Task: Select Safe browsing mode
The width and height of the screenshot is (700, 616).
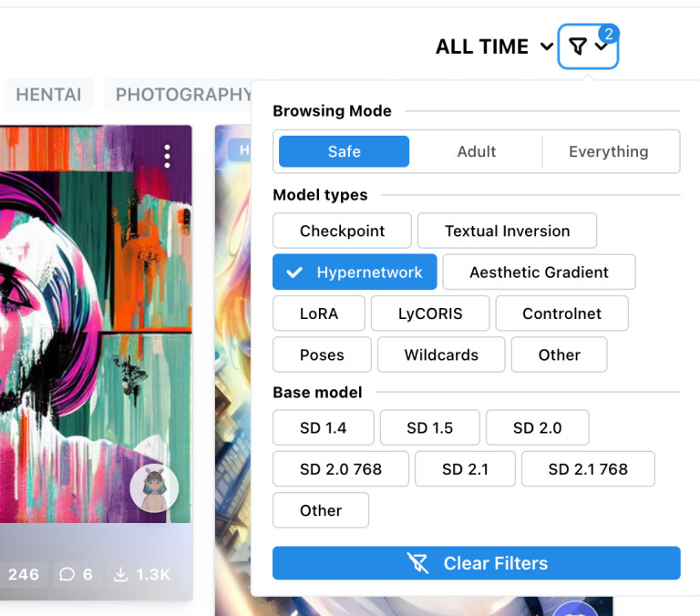Action: click(x=344, y=151)
